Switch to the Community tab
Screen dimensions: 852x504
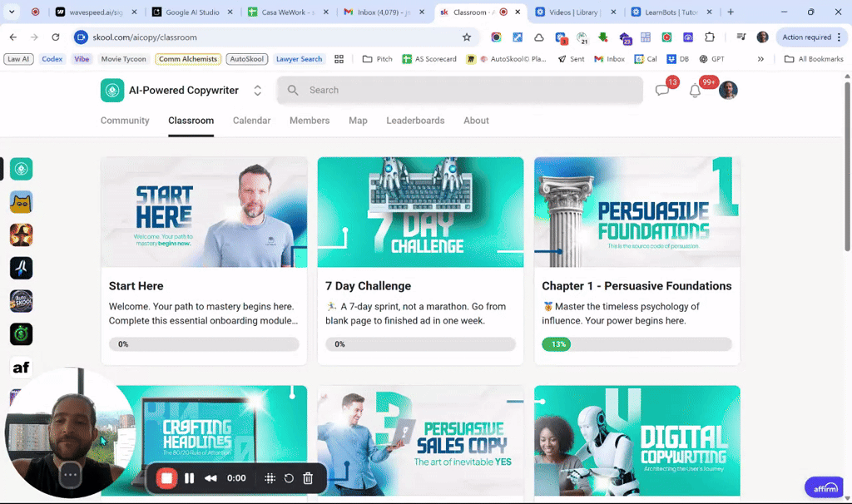pyautogui.click(x=125, y=121)
